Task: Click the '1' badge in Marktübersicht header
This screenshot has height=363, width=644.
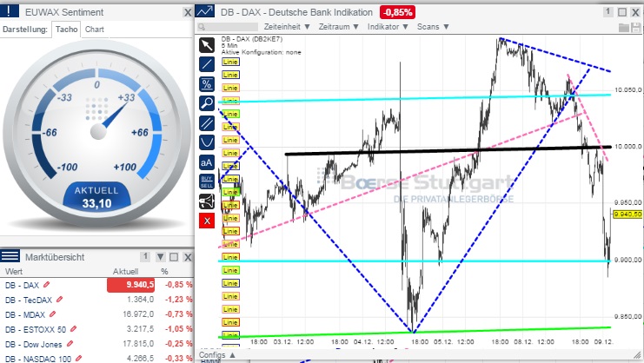Action: point(145,256)
